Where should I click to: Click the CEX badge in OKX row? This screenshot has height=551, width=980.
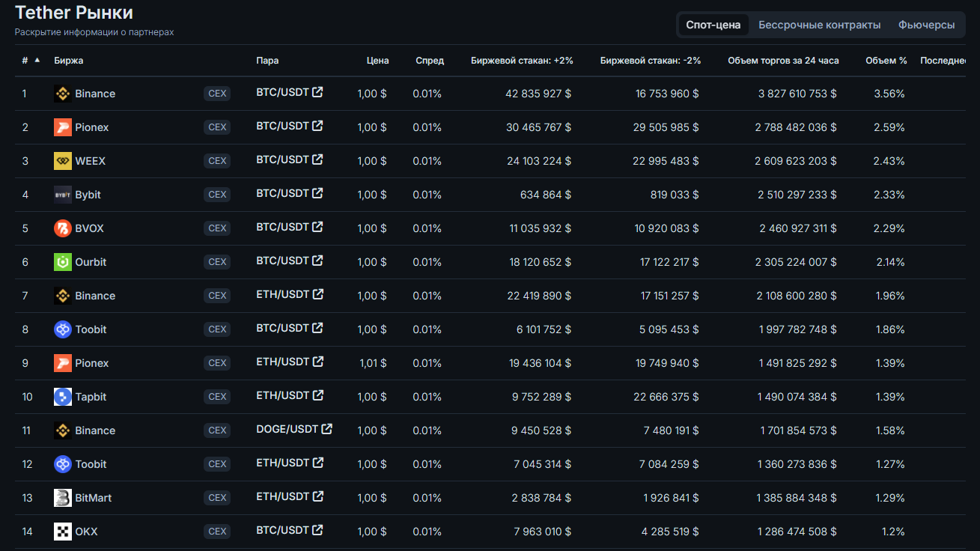217,532
